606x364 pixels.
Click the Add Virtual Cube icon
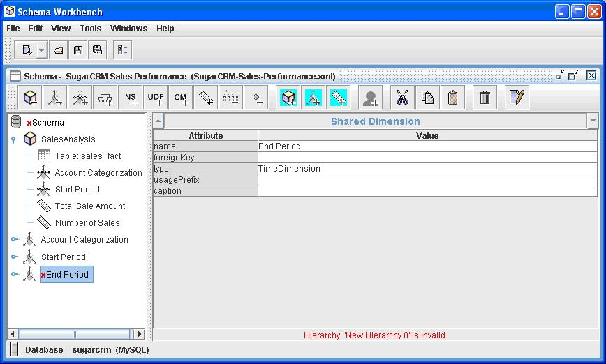coord(288,98)
